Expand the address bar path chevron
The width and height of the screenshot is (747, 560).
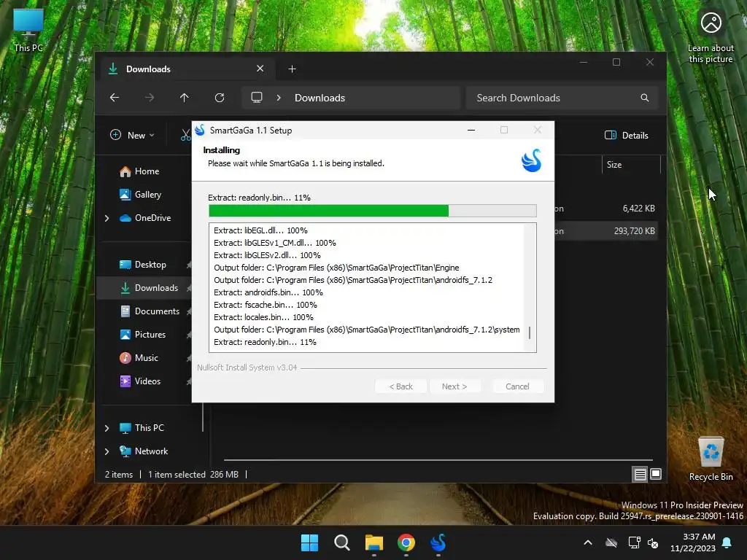click(x=279, y=98)
